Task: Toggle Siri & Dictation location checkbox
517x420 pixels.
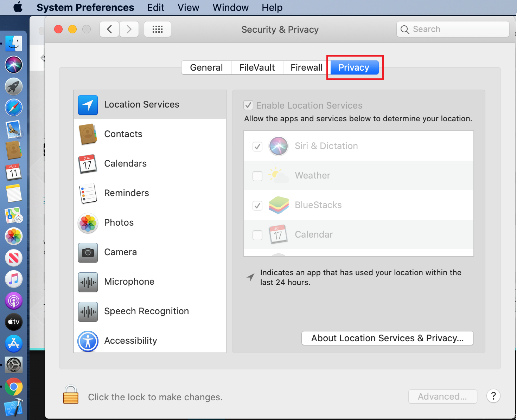Action: 257,147
